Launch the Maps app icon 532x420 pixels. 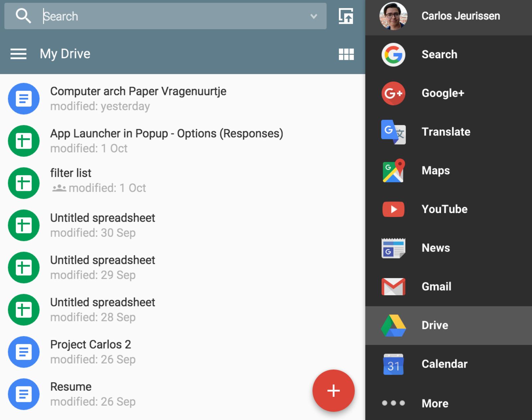click(x=393, y=171)
